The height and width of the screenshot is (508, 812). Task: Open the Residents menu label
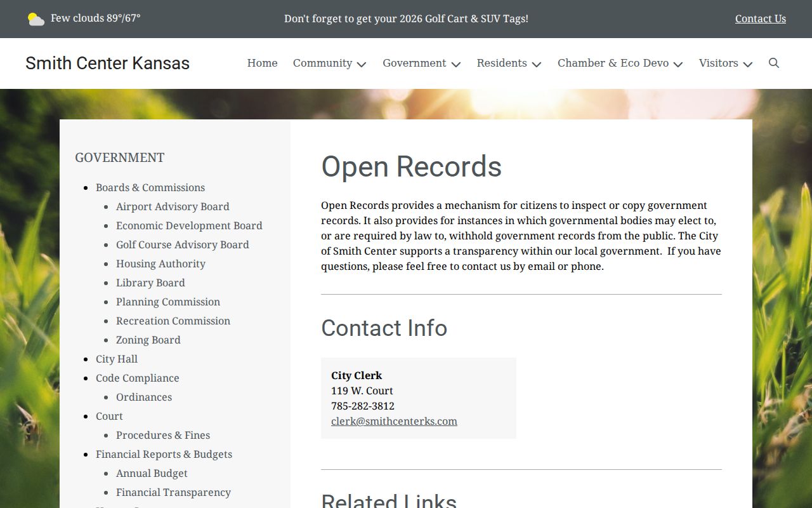tap(502, 63)
